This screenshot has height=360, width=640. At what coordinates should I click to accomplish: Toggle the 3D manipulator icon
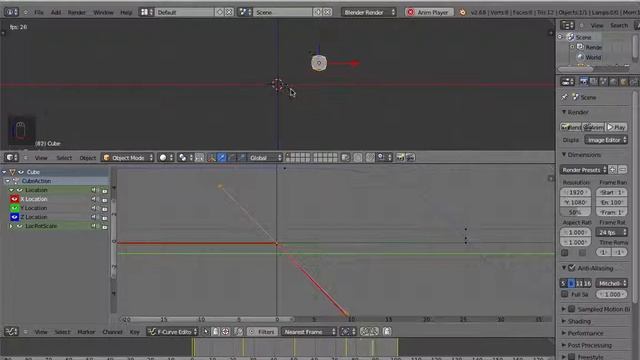pos(211,158)
